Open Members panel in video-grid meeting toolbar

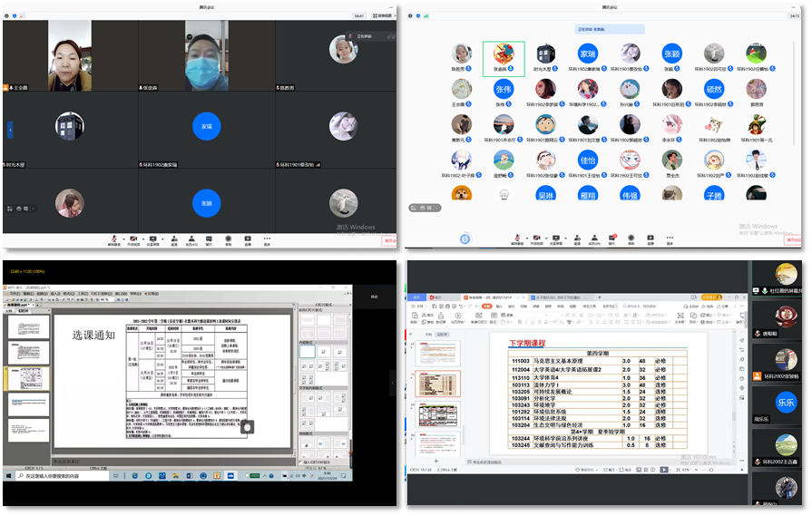coord(191,239)
